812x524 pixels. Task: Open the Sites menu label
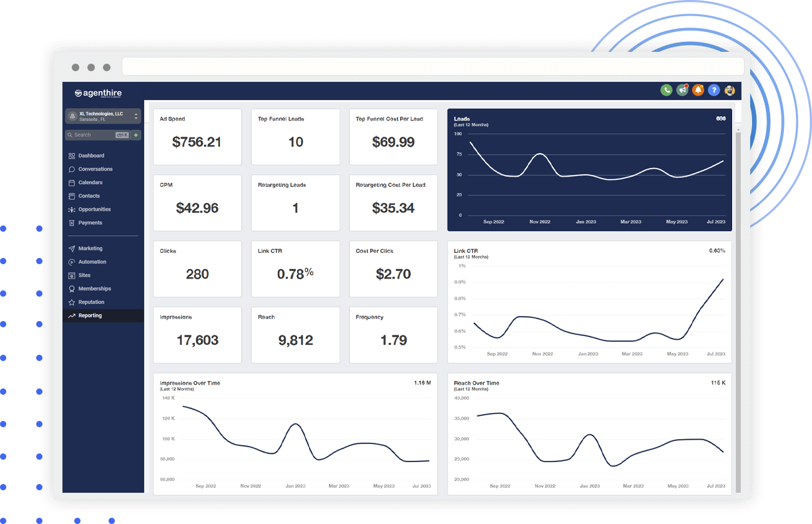(84, 275)
